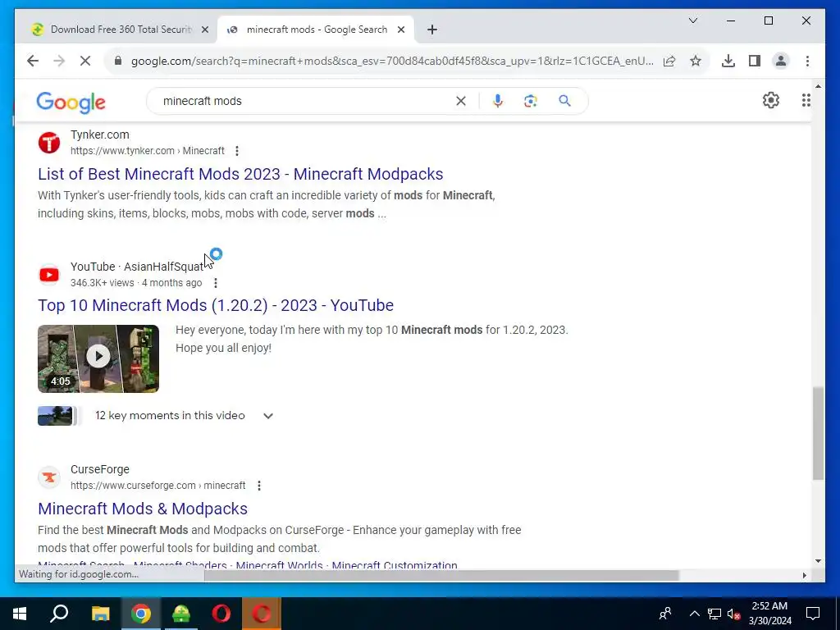Open options for YouTube result

216,283
